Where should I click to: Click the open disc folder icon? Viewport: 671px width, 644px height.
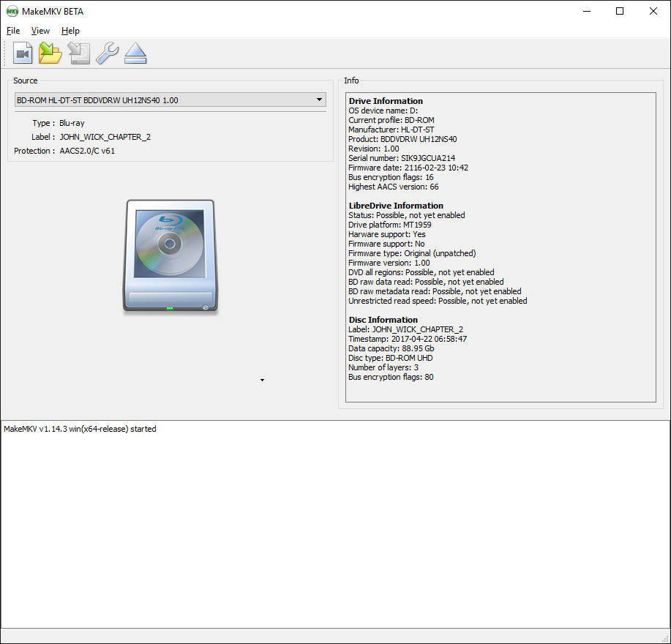tap(50, 53)
